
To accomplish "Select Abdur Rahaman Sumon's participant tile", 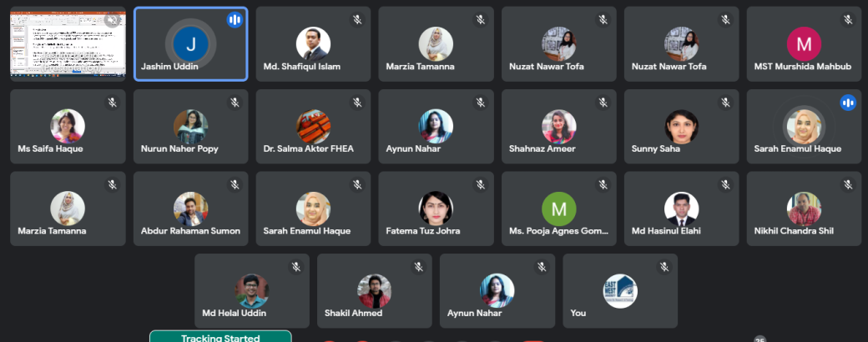I will pos(190,209).
